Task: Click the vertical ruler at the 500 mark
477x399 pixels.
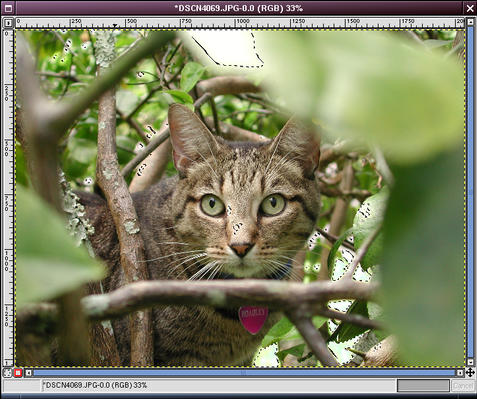Action: [8, 144]
